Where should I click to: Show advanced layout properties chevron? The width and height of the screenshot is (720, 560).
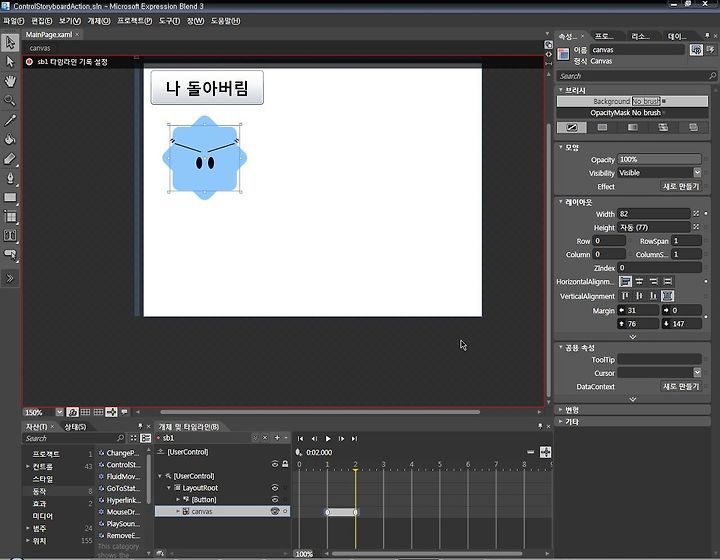pyautogui.click(x=632, y=337)
